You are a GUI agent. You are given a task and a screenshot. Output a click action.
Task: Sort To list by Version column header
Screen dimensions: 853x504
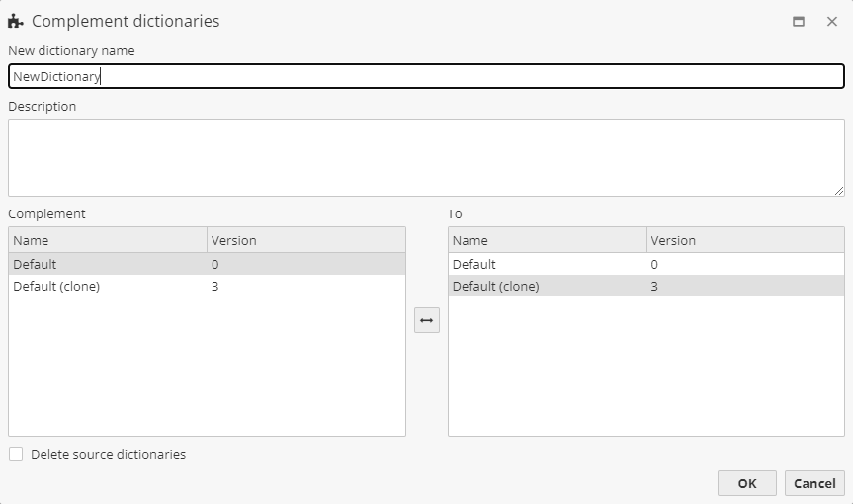(744, 240)
